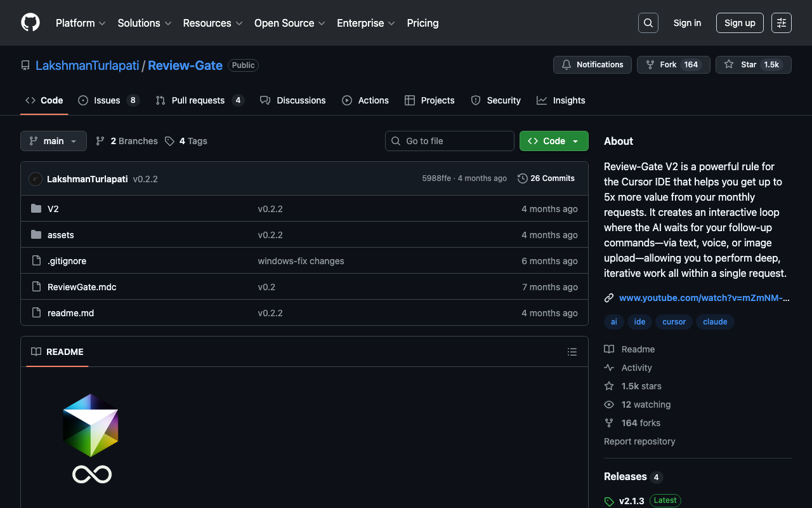Open the README outline list icon
The image size is (812, 508).
[572, 352]
